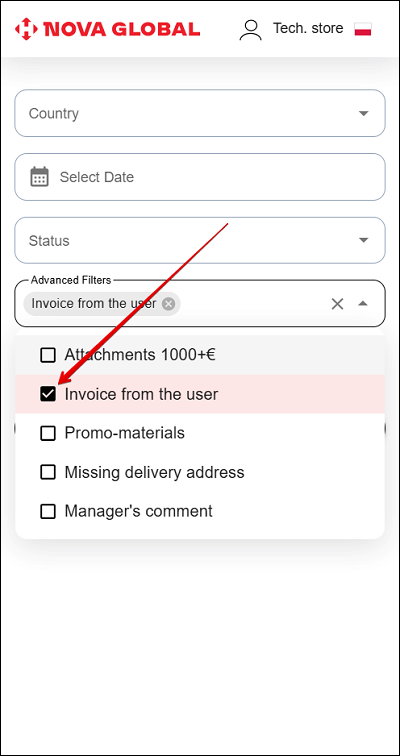Clear all Advanced Filters with X icon
The width and height of the screenshot is (400, 756).
tap(337, 304)
